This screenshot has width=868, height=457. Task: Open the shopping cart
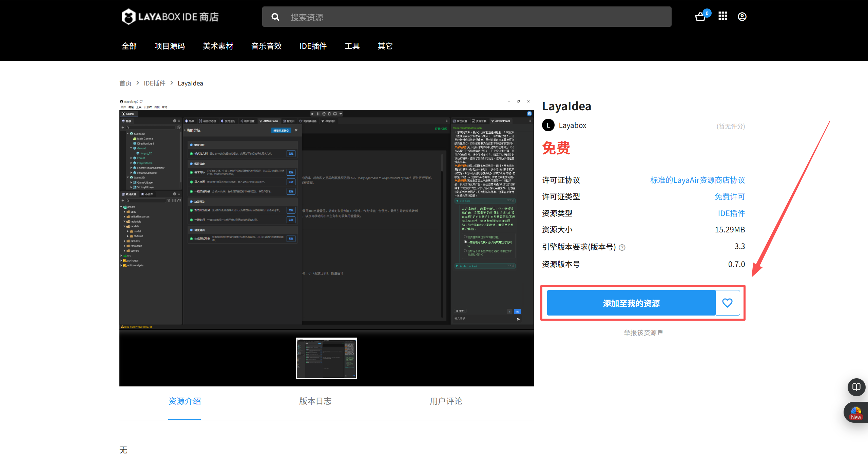(700, 17)
